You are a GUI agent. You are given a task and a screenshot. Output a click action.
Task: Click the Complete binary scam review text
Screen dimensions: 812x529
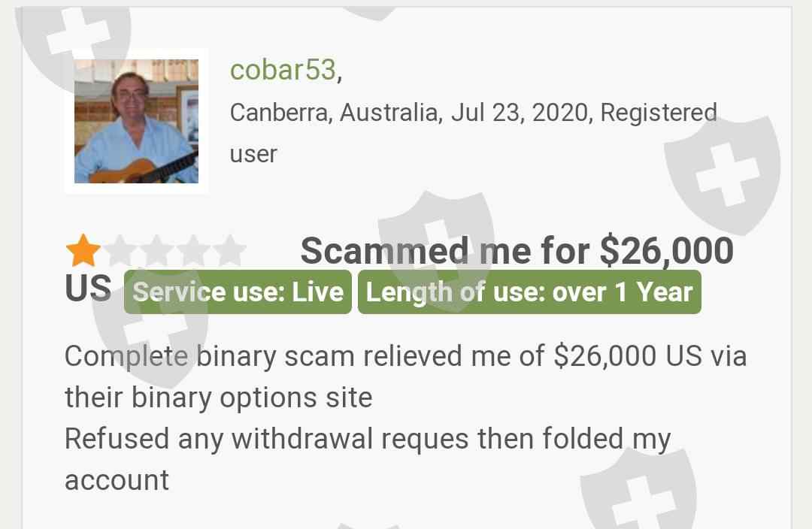(x=405, y=376)
